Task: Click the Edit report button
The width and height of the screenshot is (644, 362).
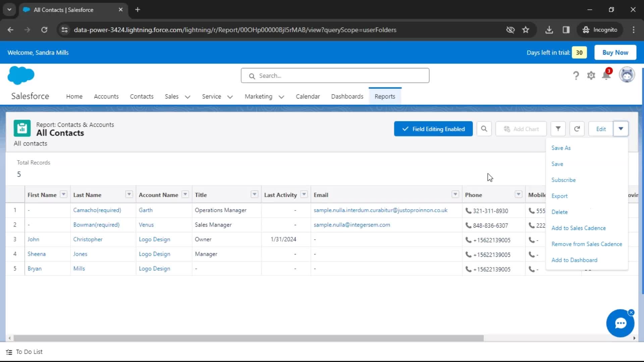Action: (x=601, y=129)
